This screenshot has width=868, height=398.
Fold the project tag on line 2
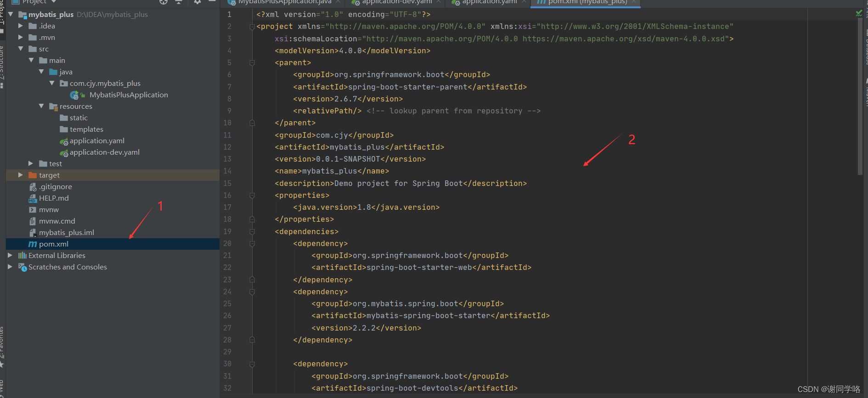(x=252, y=27)
